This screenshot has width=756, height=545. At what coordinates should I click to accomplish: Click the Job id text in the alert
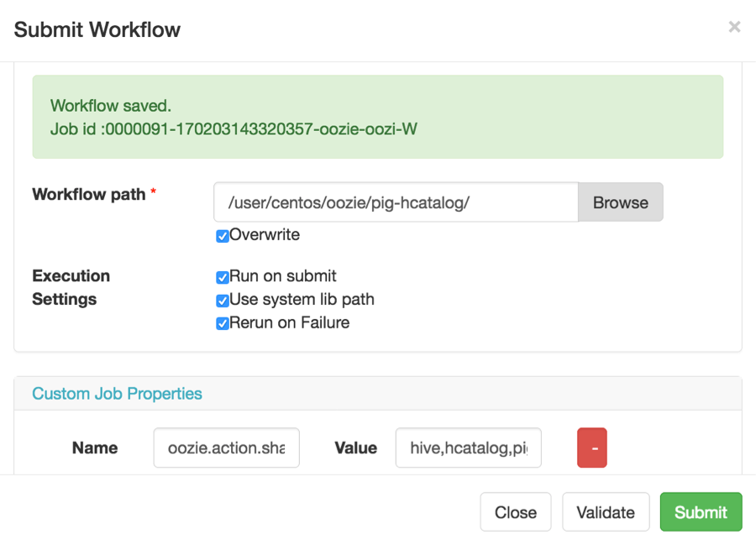point(234,129)
